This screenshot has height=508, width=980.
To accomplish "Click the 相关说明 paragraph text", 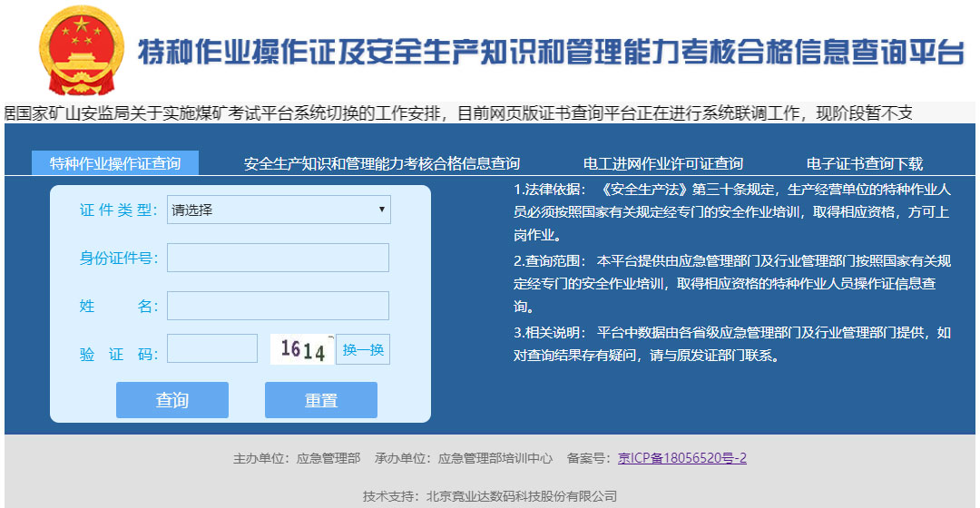I will [x=731, y=344].
